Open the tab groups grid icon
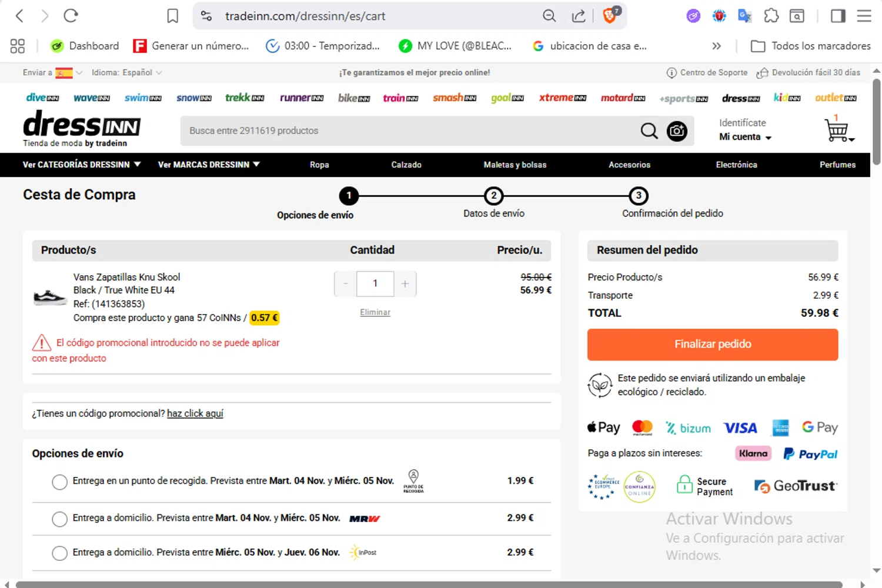The height and width of the screenshot is (588, 882). [x=18, y=46]
